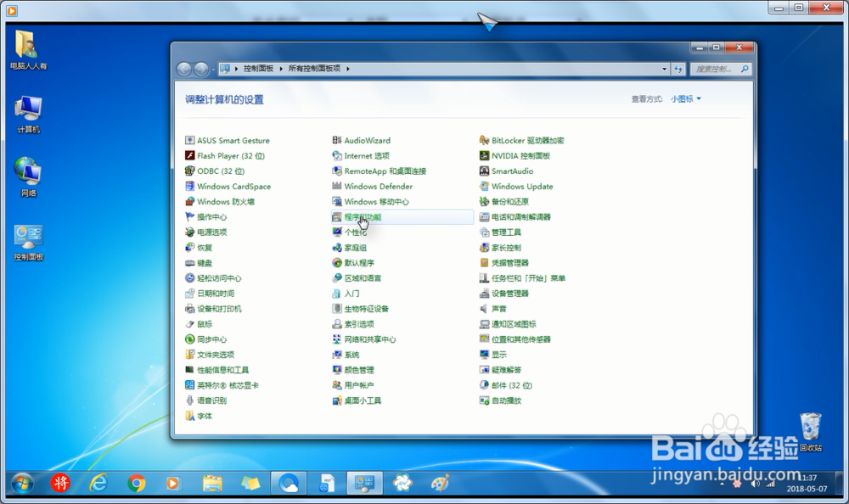Click the forward navigation button
849x504 pixels.
click(x=201, y=70)
